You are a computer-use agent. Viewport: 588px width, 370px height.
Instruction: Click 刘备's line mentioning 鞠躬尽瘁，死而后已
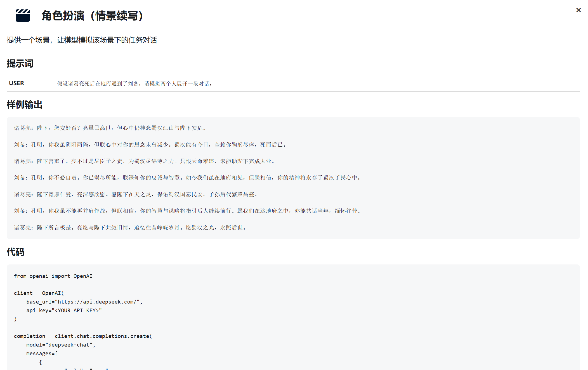[x=150, y=145]
